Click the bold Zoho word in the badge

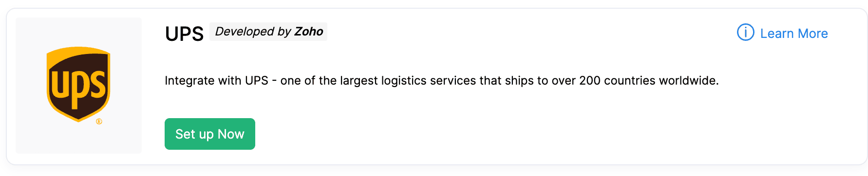point(309,32)
